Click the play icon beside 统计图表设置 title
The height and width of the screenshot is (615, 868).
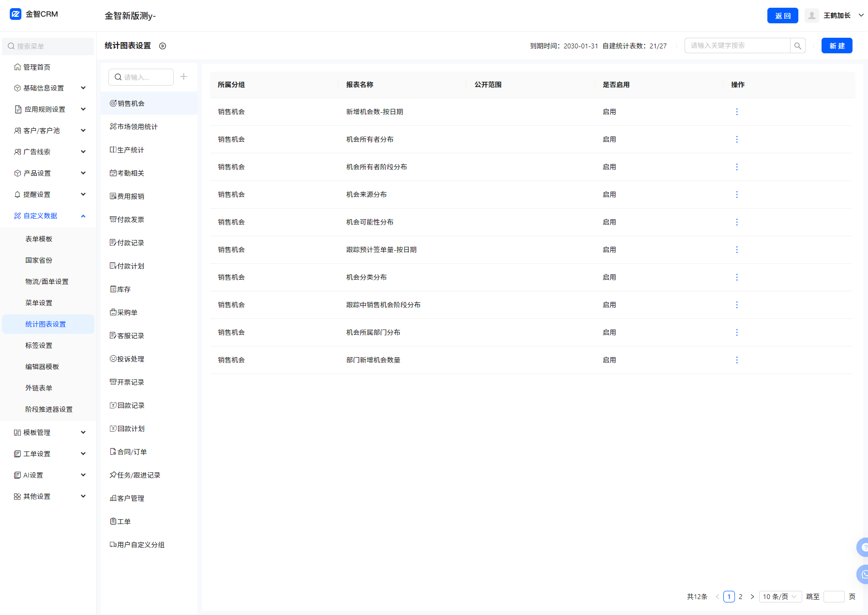pos(163,46)
